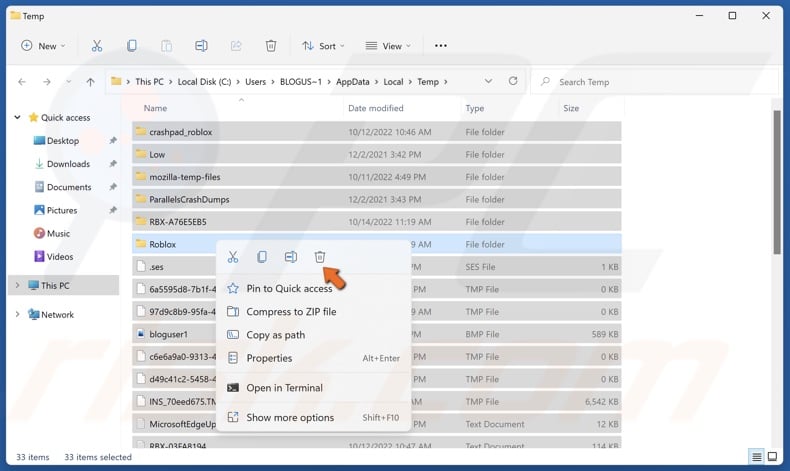Open the address bar history dropdown

[488, 81]
